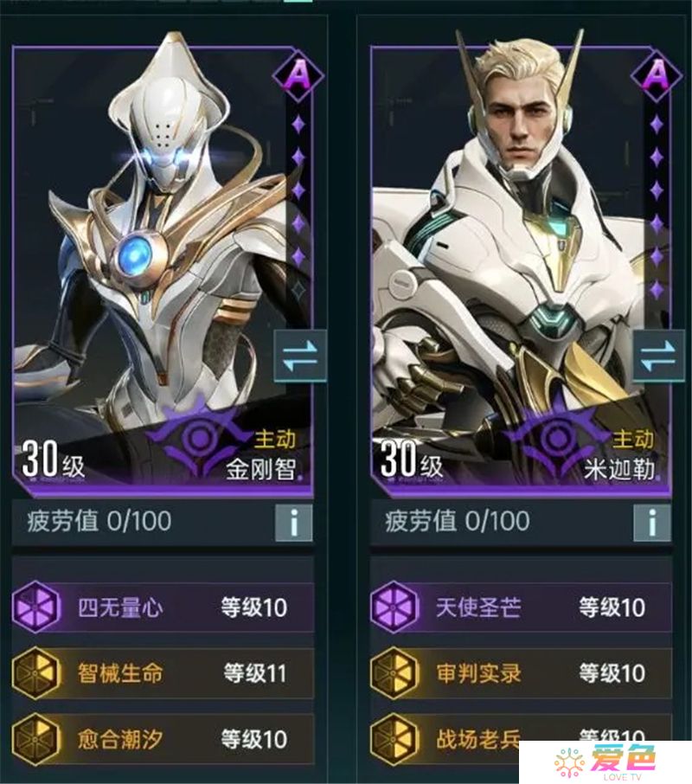The width and height of the screenshot is (692, 784).
Task: Select the A-rank badge on 米迦勒 card
Action: click(x=657, y=76)
